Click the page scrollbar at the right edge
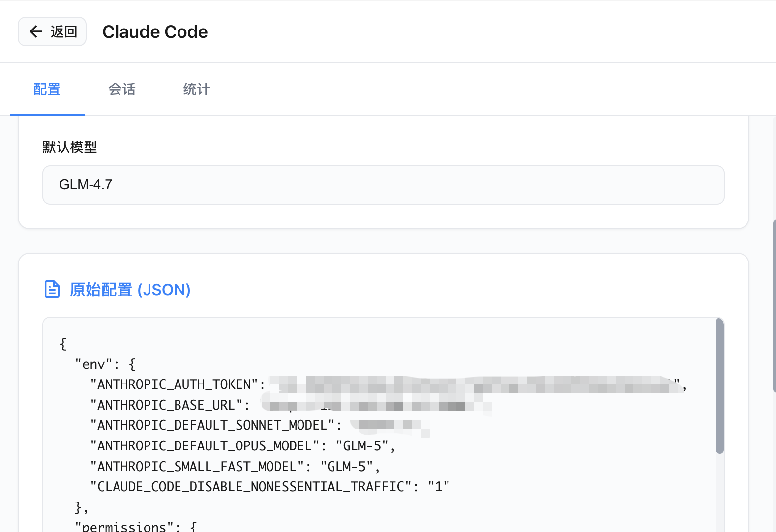The height and width of the screenshot is (532, 776). [774, 305]
